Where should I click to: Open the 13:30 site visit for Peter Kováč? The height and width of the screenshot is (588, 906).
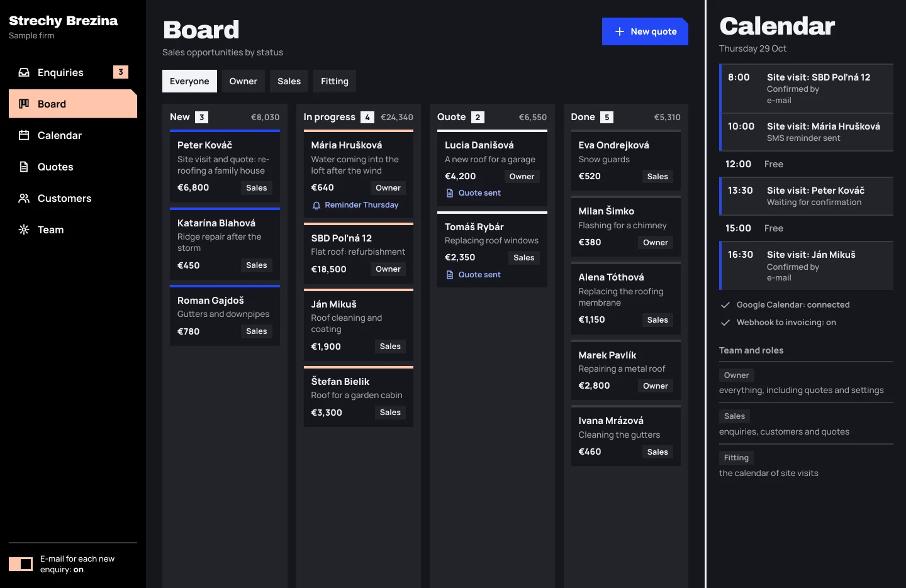[x=807, y=196]
